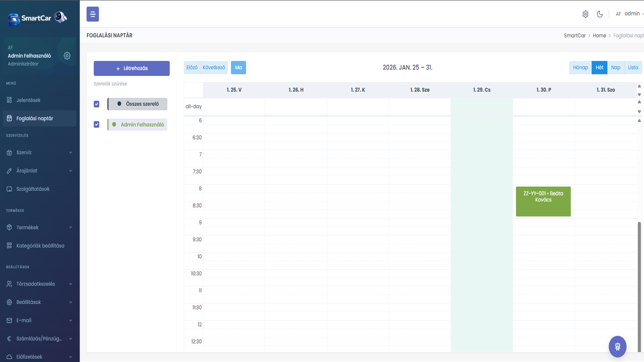Screen dimensions: 644x362
Task: Click the green Admin Felhasználó color tag
Action: 138,125
